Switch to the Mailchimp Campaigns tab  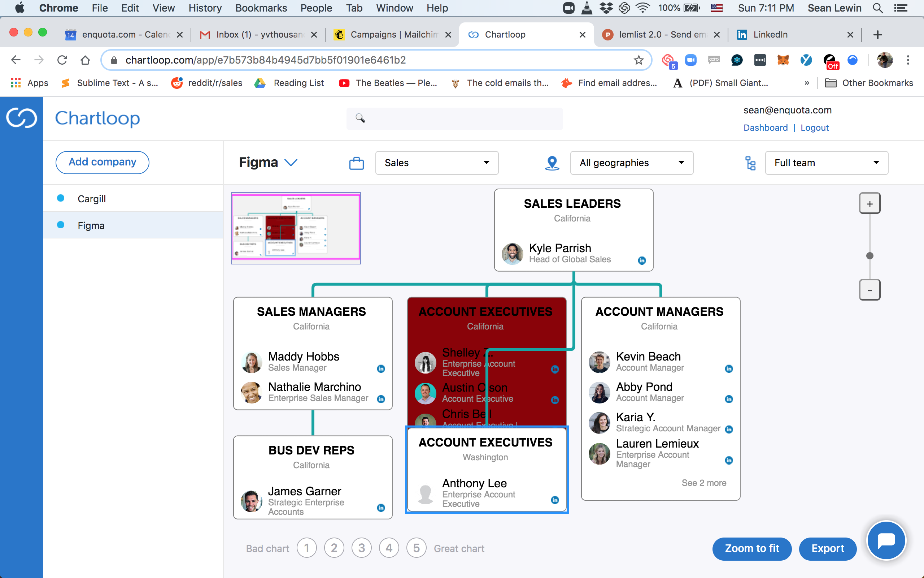point(392,34)
